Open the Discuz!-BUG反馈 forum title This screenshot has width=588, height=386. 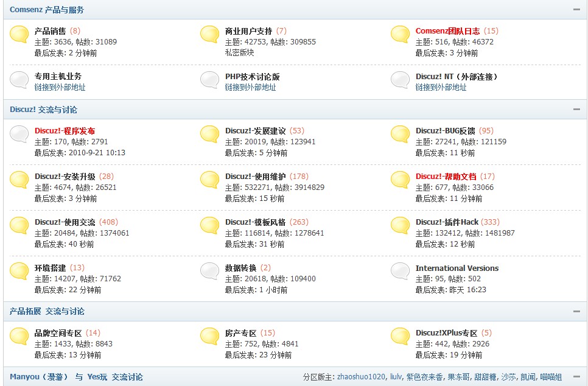click(x=446, y=131)
